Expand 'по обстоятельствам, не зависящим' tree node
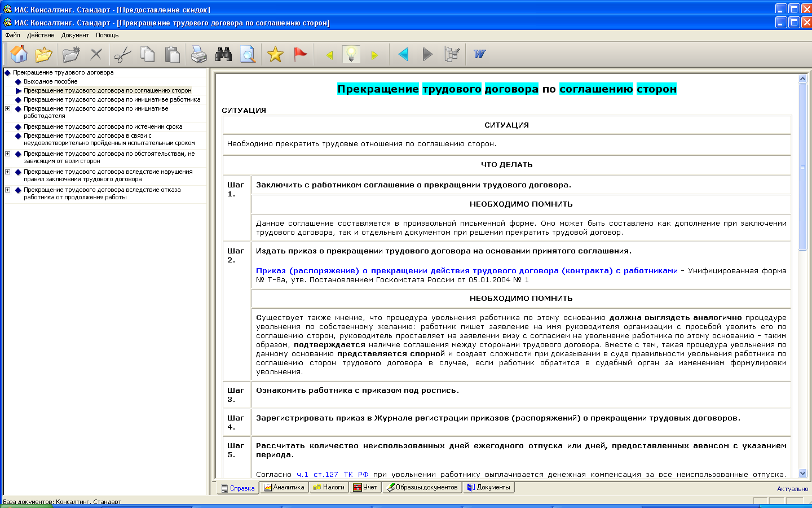This screenshot has width=812, height=508. [8, 154]
